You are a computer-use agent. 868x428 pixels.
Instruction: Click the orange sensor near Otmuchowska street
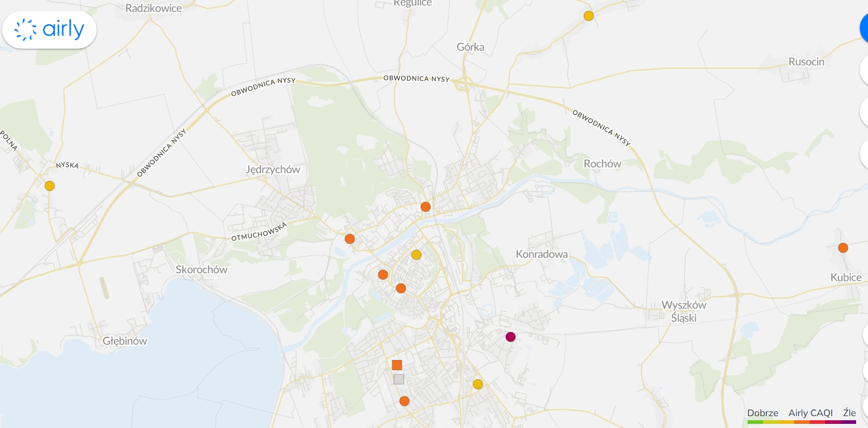pos(350,239)
